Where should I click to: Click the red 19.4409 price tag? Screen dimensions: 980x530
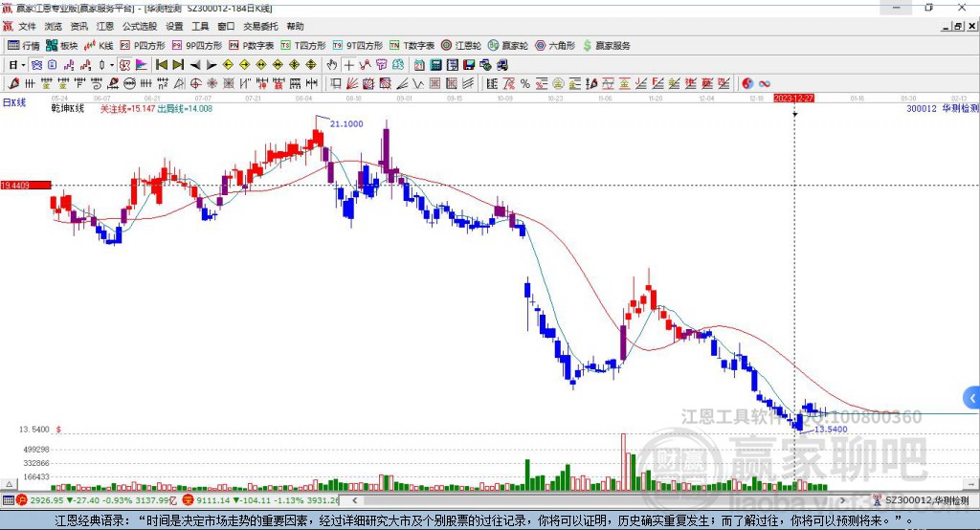tap(26, 186)
